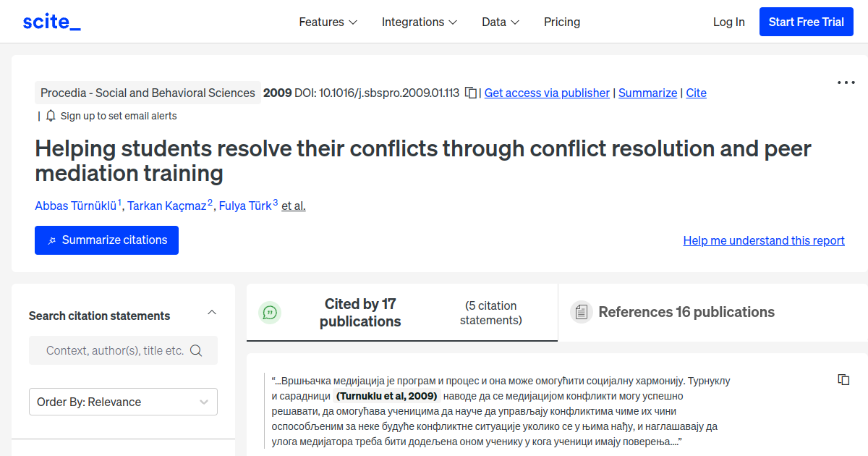Click the magnifier icon in the search field
This screenshot has height=456, width=868.
coord(196,350)
